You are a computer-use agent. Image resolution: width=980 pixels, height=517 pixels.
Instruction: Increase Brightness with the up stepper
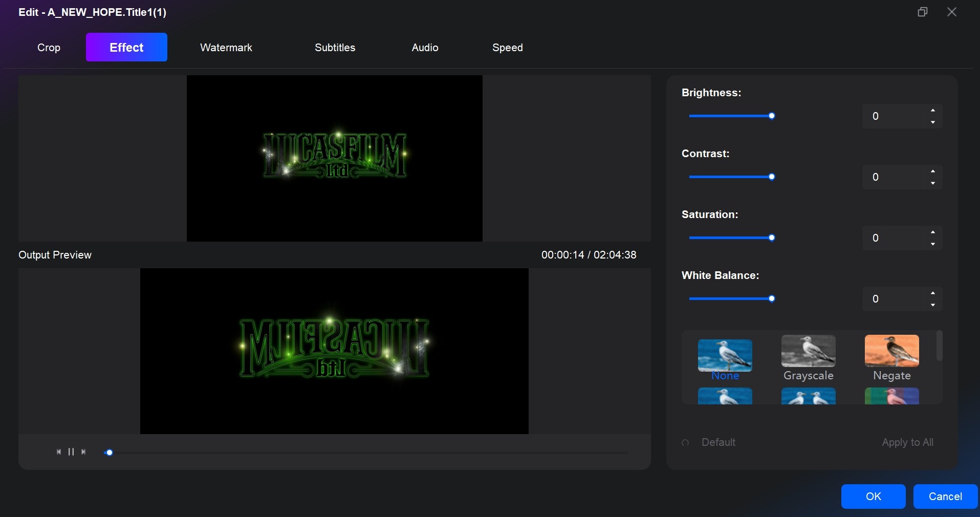pos(932,110)
